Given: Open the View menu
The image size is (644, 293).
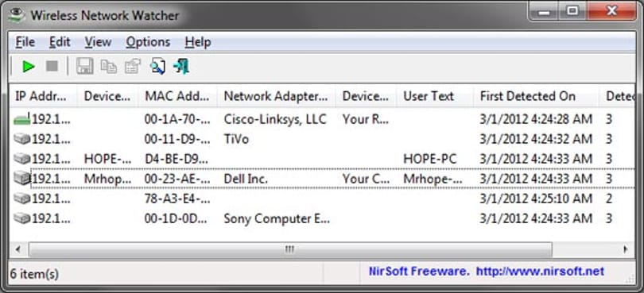Looking at the screenshot, I should coord(98,42).
